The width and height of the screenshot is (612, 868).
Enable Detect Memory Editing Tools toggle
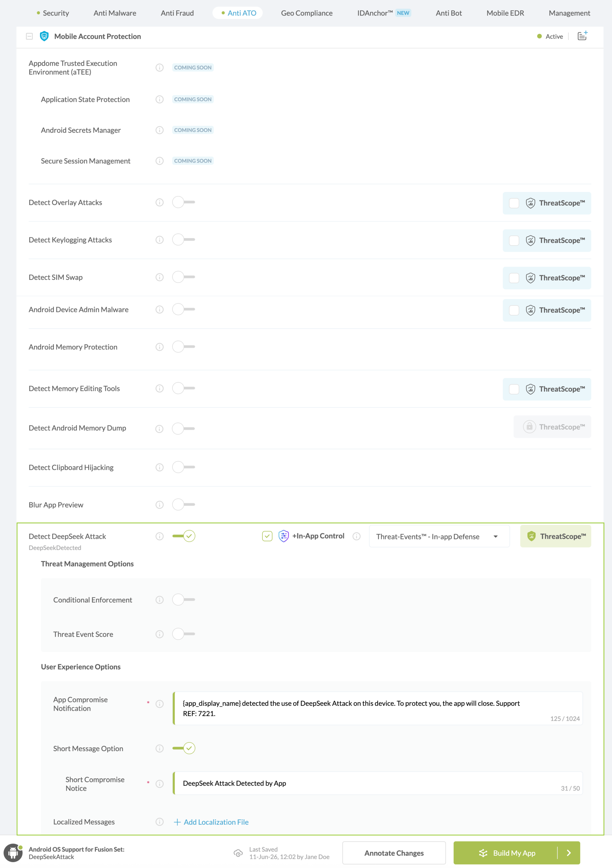click(184, 388)
